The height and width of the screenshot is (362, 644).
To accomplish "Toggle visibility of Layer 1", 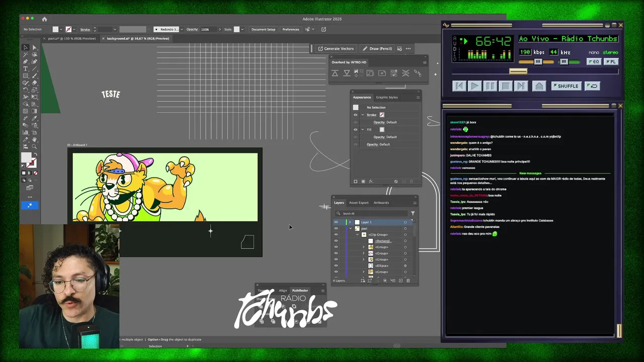I will click(x=336, y=222).
